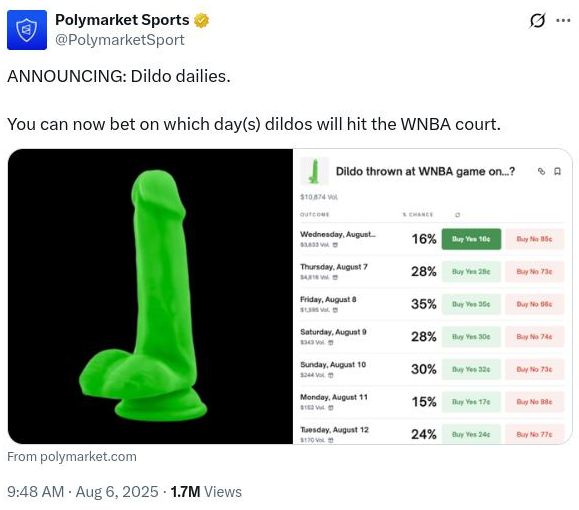
Task: Bookmark the market using the bookmark icon
Action: point(558,171)
